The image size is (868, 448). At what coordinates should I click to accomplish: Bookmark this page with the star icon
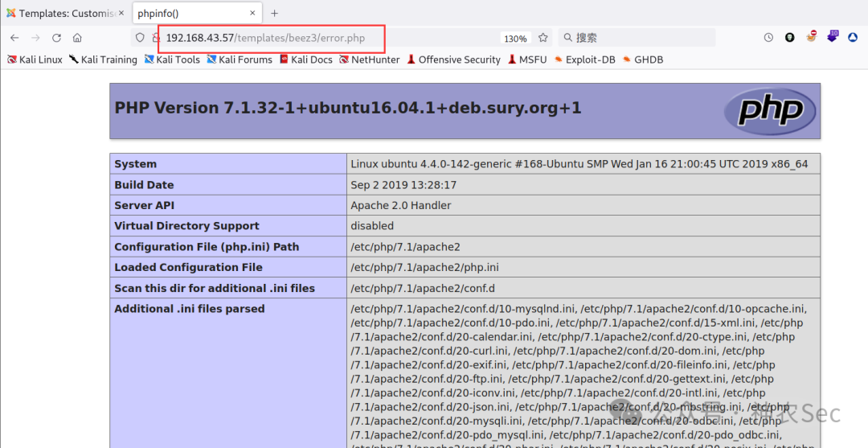[543, 38]
